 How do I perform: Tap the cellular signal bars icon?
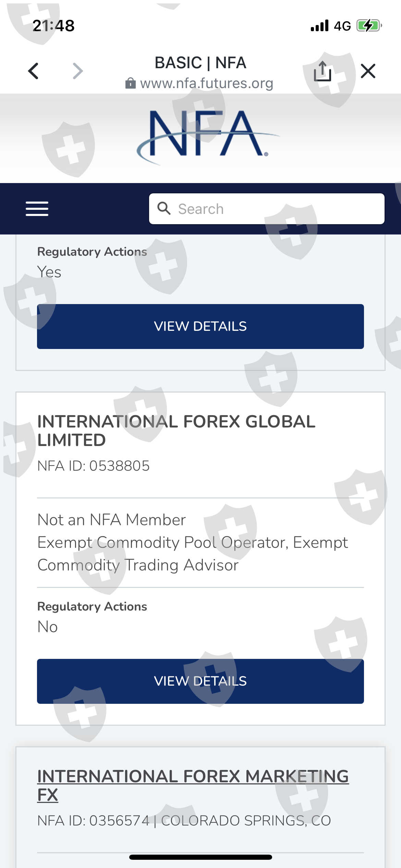coord(319,26)
